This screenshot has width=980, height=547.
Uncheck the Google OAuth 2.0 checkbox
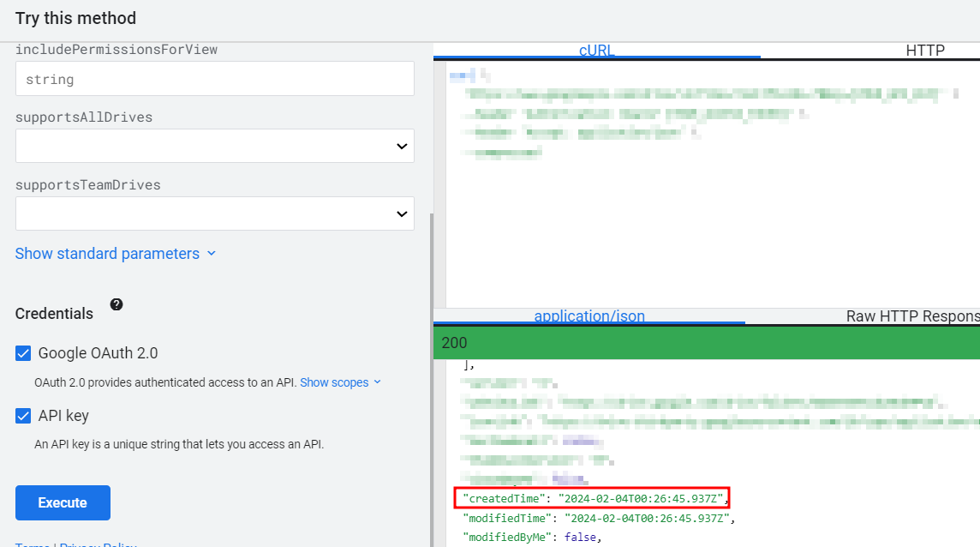click(23, 353)
